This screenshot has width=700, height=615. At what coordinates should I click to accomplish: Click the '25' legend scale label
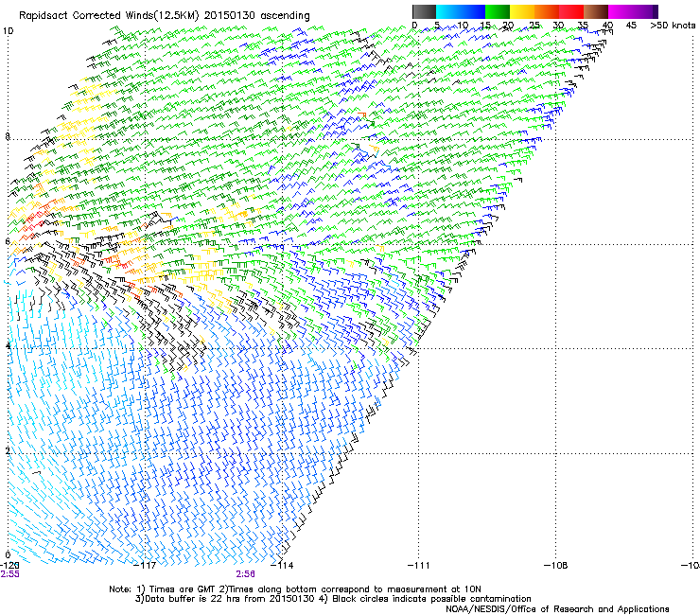click(534, 26)
